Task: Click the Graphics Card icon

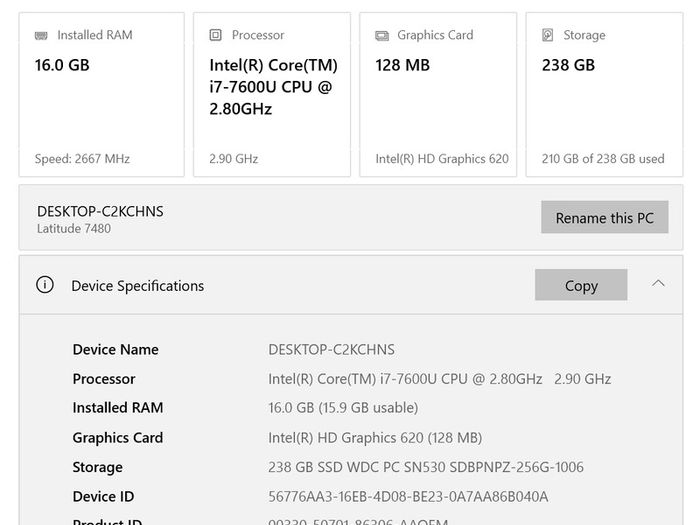Action: pyautogui.click(x=382, y=35)
